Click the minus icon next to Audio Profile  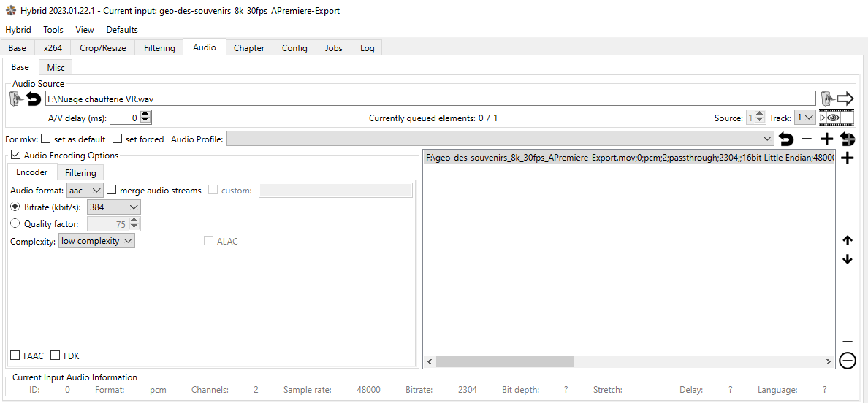(807, 139)
